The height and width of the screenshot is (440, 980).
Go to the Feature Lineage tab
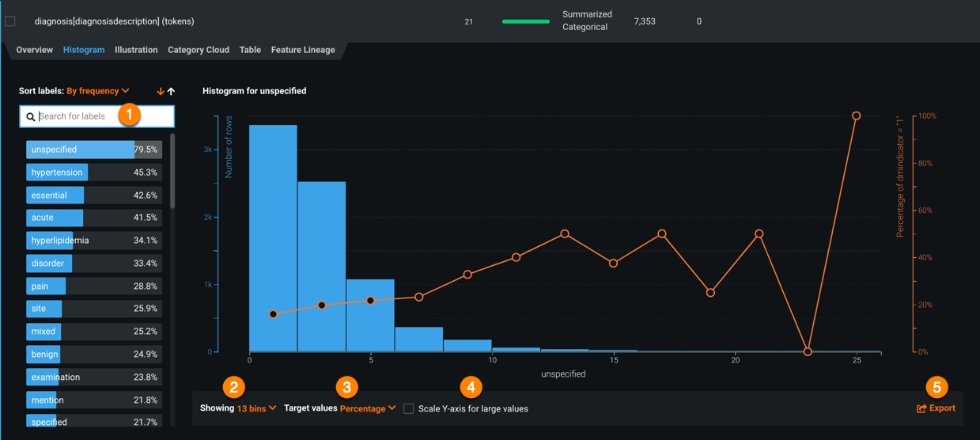coord(303,50)
